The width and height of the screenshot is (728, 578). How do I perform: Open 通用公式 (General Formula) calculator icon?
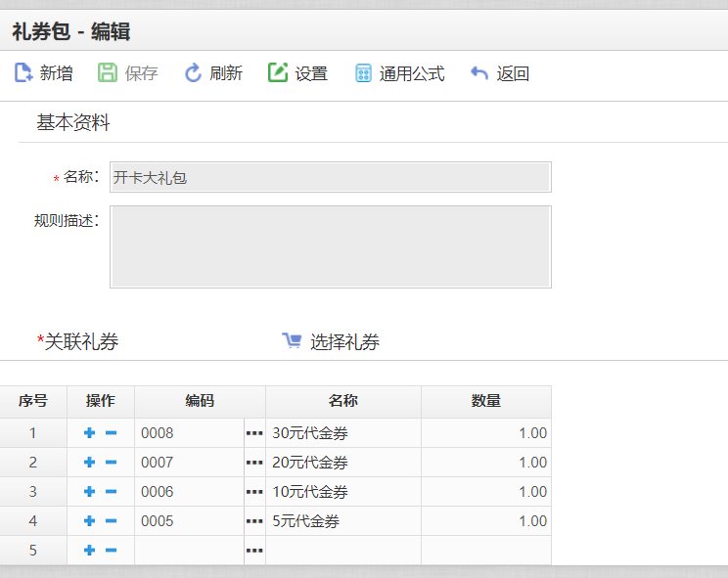tap(363, 73)
